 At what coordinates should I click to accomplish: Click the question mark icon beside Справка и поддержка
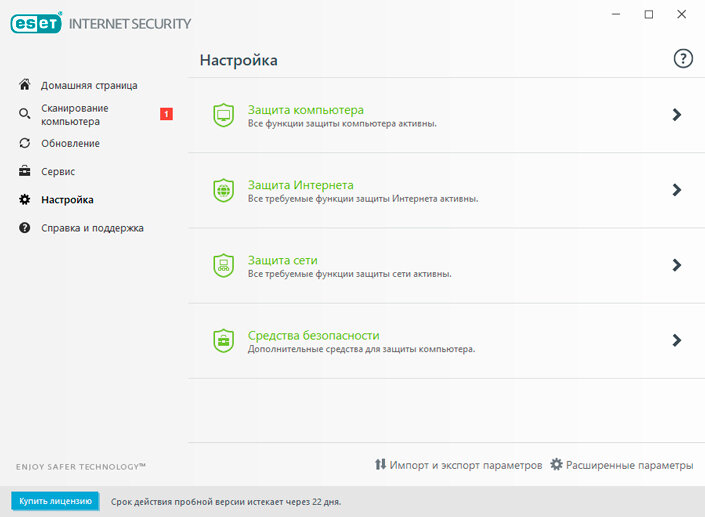[25, 228]
